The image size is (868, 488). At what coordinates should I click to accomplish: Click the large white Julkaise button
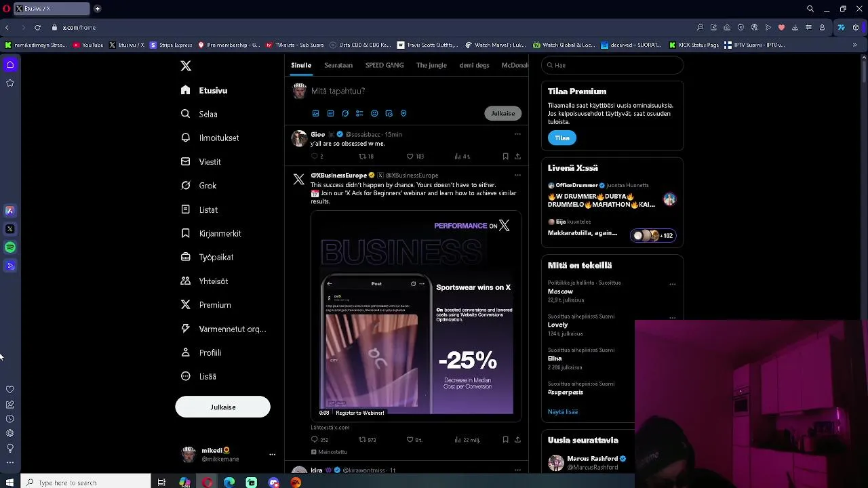(x=222, y=407)
